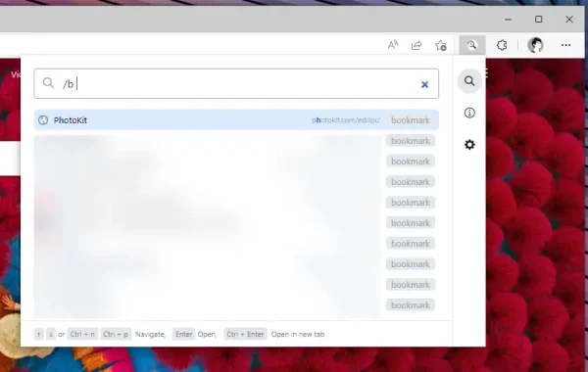Toggle the search extension magnifier toolbar icon
Image resolution: width=588 pixels, height=372 pixels.
(x=472, y=45)
